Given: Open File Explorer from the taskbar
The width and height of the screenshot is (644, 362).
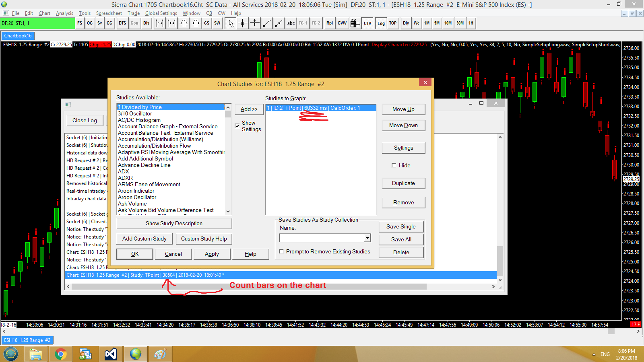Looking at the screenshot, I should (x=36, y=354).
